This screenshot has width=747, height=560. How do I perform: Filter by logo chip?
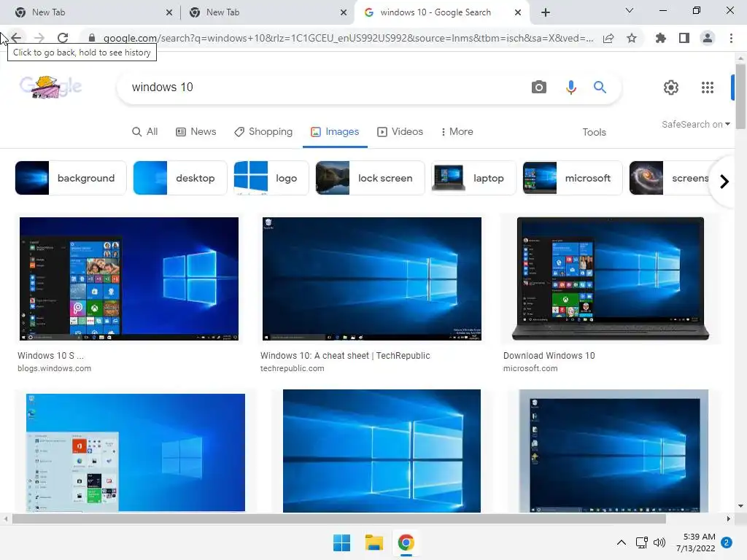(x=271, y=178)
